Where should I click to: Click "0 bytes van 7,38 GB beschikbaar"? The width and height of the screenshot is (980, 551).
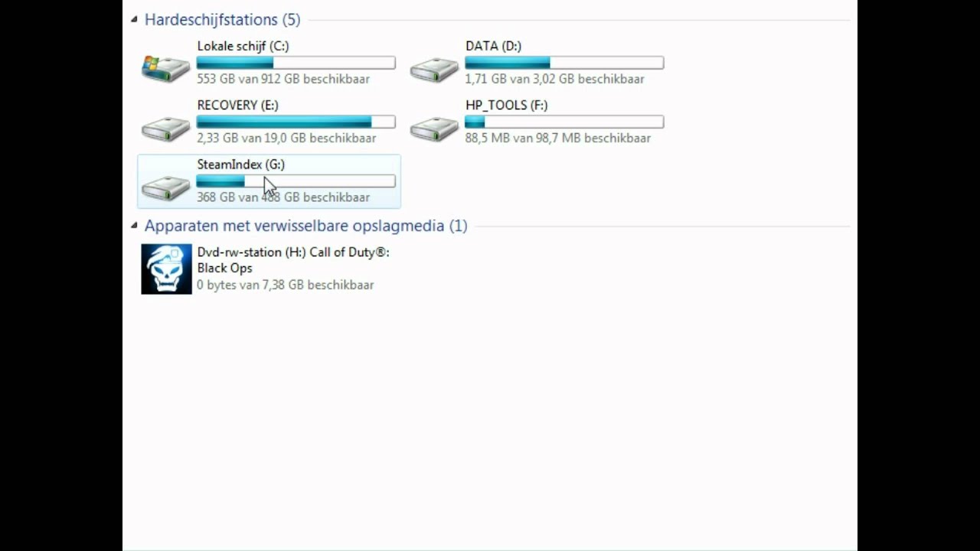[285, 285]
